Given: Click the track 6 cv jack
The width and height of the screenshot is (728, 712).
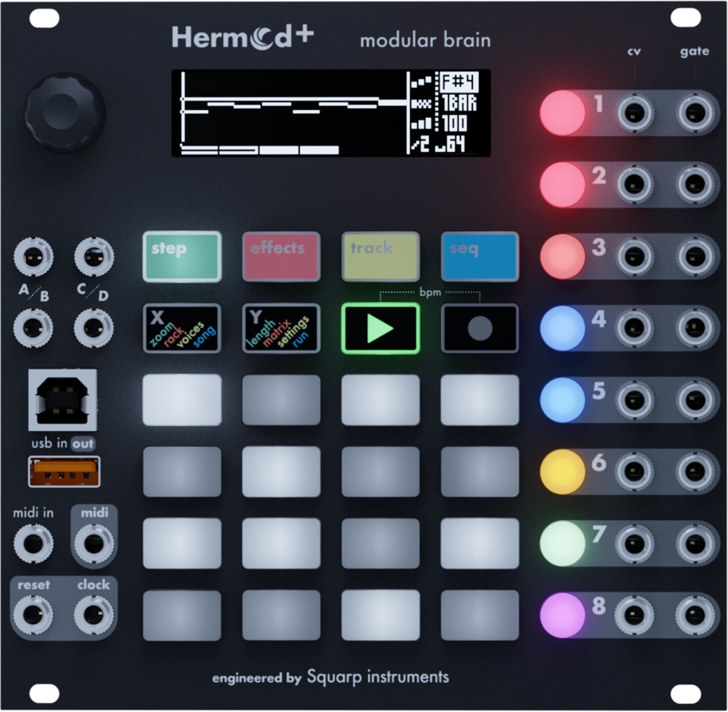Looking at the screenshot, I should (635, 472).
